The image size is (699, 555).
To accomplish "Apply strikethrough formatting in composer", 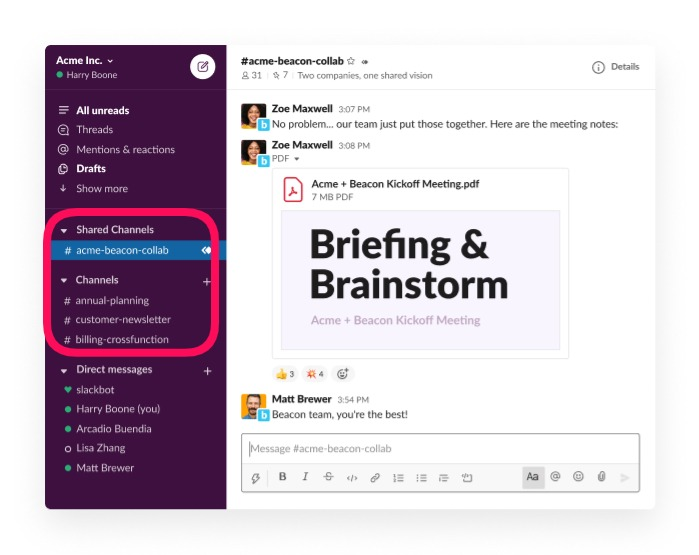I will coord(328,477).
